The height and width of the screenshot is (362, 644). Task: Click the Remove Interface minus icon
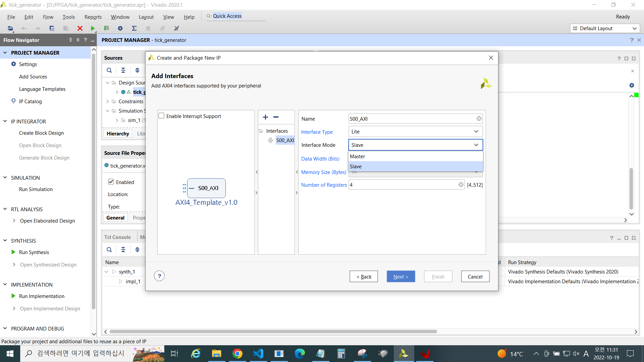pos(276,117)
